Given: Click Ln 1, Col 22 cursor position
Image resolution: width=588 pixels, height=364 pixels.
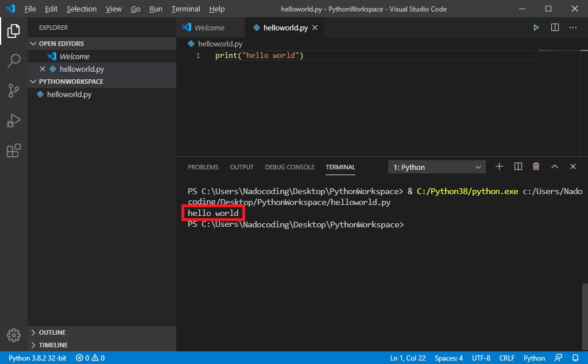Looking at the screenshot, I should [408, 358].
